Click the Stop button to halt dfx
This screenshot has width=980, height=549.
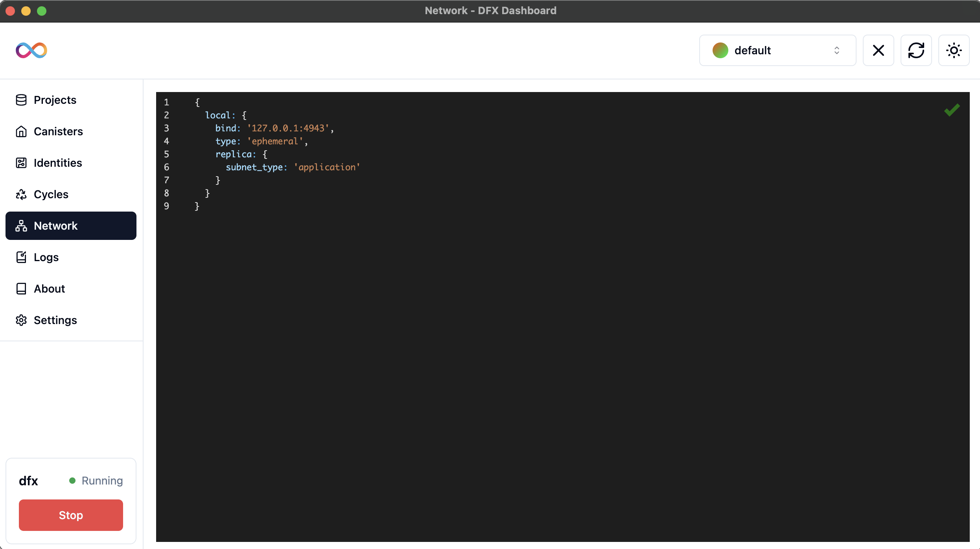tap(71, 515)
